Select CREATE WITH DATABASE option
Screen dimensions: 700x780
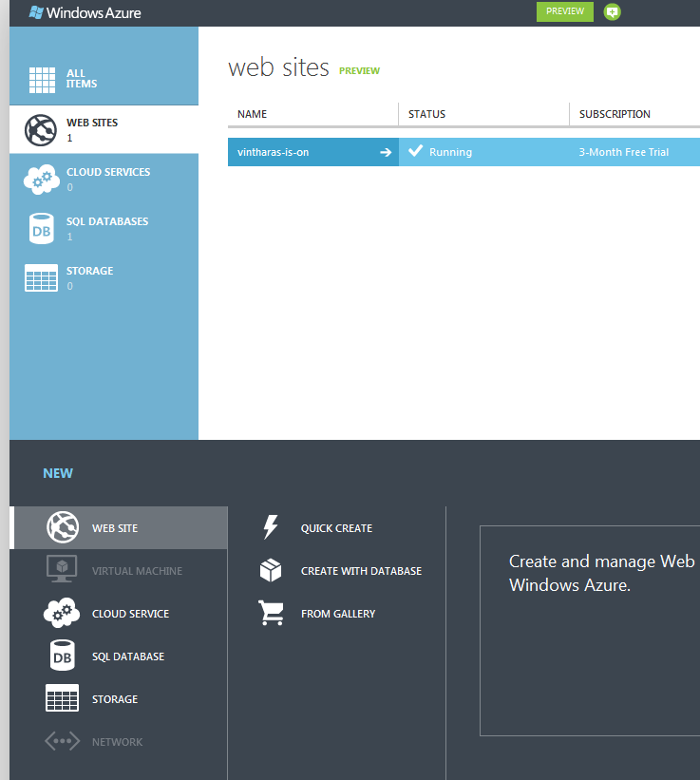click(361, 571)
